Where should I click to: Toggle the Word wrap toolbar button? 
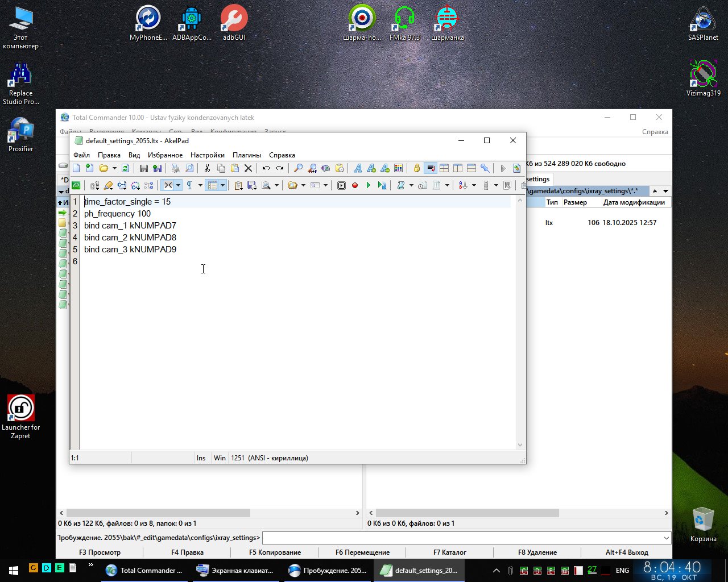click(x=431, y=168)
